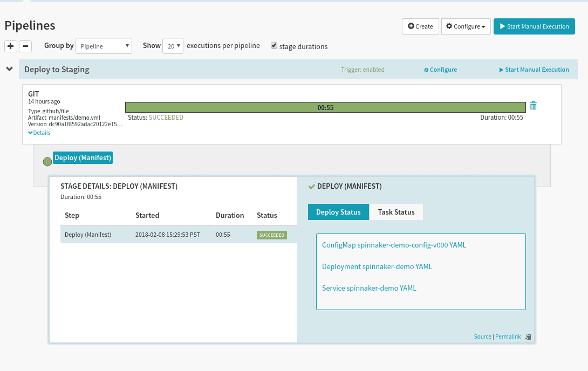
Task: Click the blue Start Manual Execution button
Action: coord(534,26)
